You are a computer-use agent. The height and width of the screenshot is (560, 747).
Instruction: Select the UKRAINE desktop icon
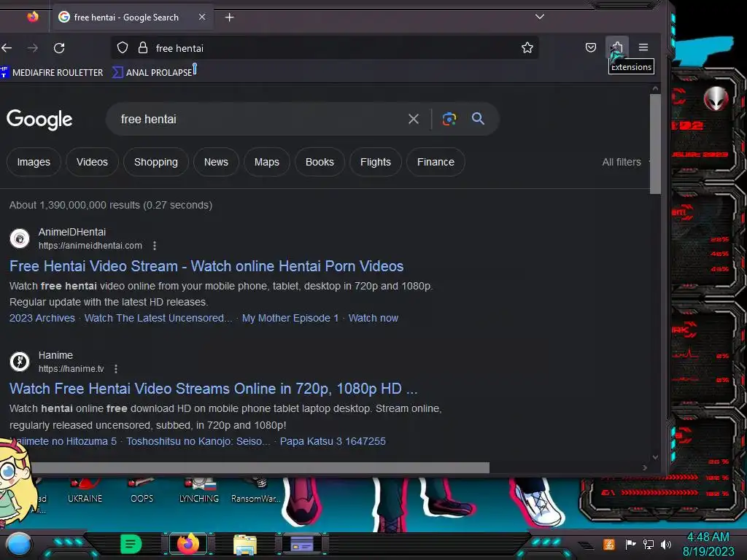tap(85, 491)
